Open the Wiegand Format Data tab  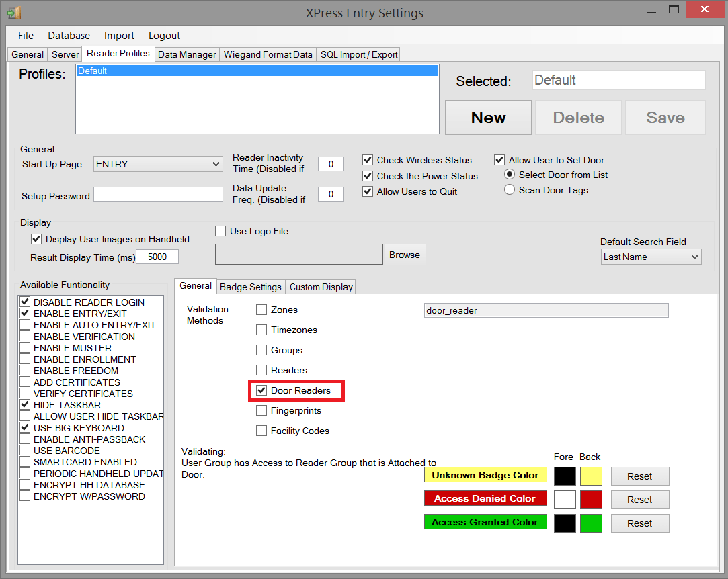pyautogui.click(x=268, y=55)
